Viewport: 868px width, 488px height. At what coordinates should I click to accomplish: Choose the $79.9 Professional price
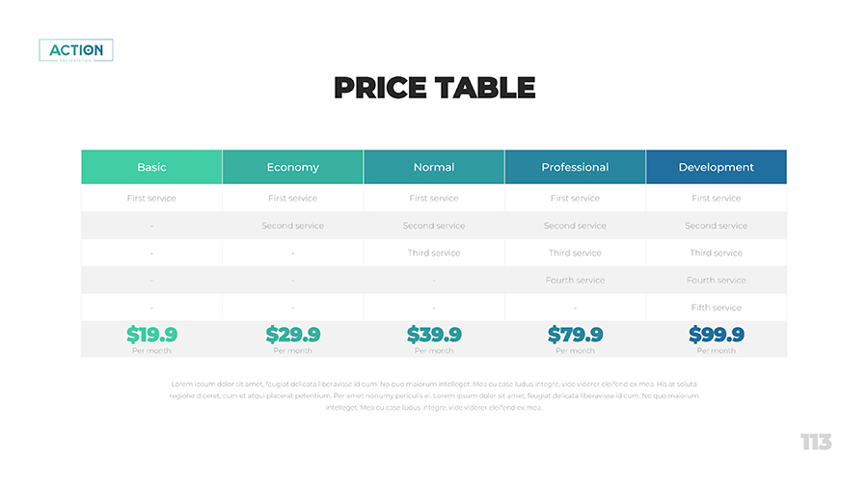click(x=575, y=335)
